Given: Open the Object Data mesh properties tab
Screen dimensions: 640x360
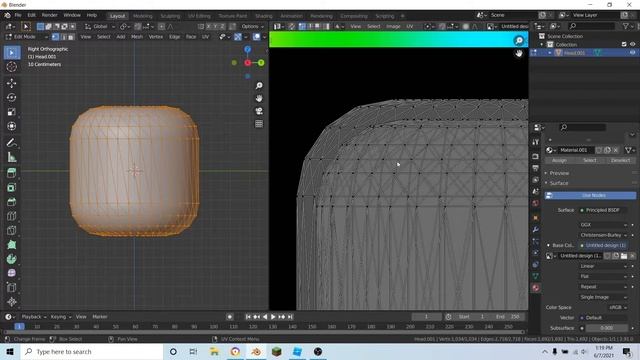Looking at the screenshot, I should 536,276.
